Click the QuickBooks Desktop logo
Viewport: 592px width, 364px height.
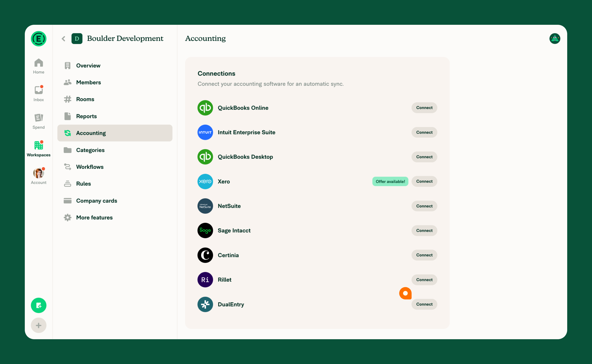pyautogui.click(x=205, y=157)
